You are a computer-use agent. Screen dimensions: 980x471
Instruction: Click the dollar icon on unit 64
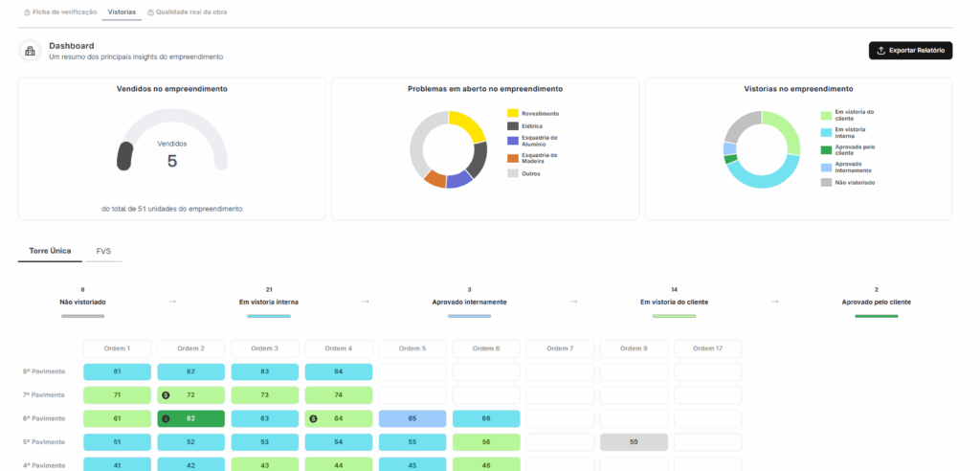pyautogui.click(x=313, y=418)
